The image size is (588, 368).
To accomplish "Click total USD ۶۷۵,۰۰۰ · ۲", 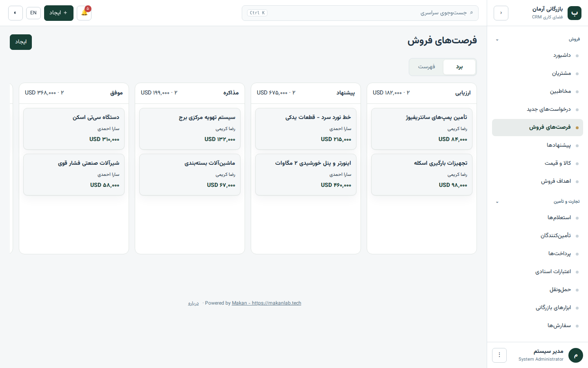I will click(276, 93).
